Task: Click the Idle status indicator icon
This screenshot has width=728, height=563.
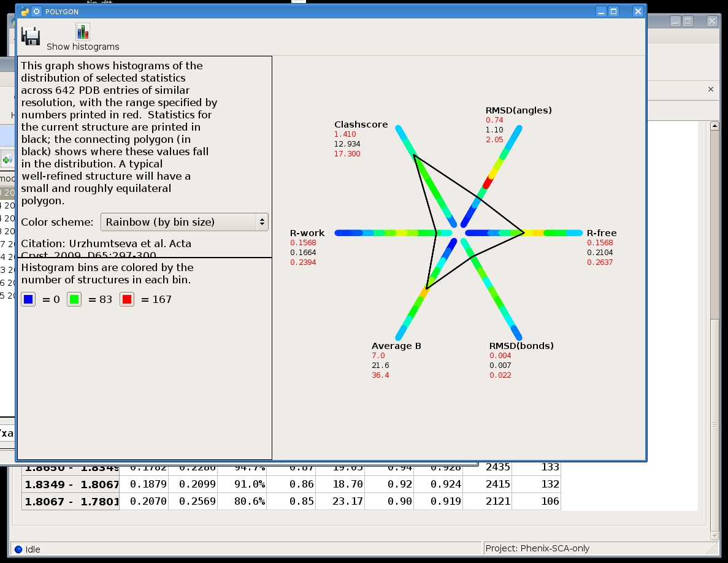Action: [18, 550]
